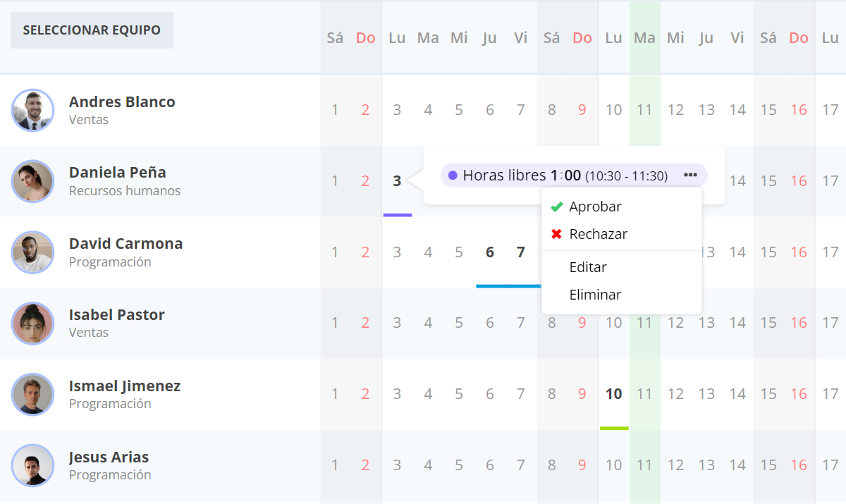Select day 6 in Ismael Jimenez's row
The image size is (846, 504).
[490, 394]
